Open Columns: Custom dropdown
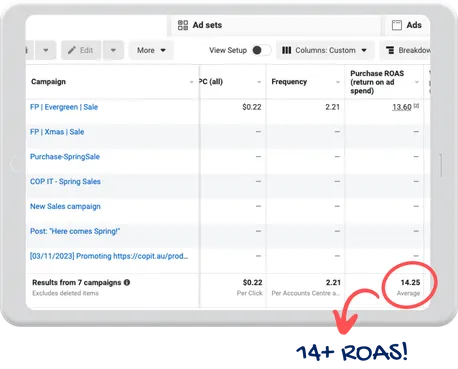Screen dimensions: 458x369 click(x=325, y=50)
